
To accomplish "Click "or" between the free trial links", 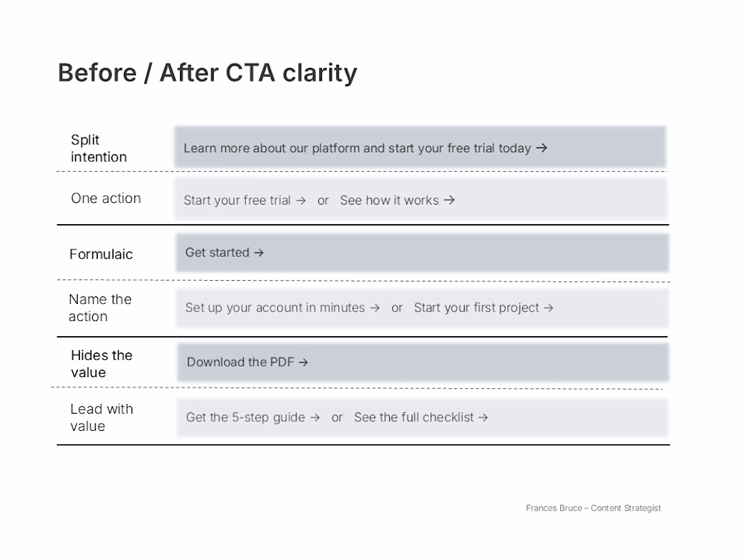I will pyautogui.click(x=323, y=200).
